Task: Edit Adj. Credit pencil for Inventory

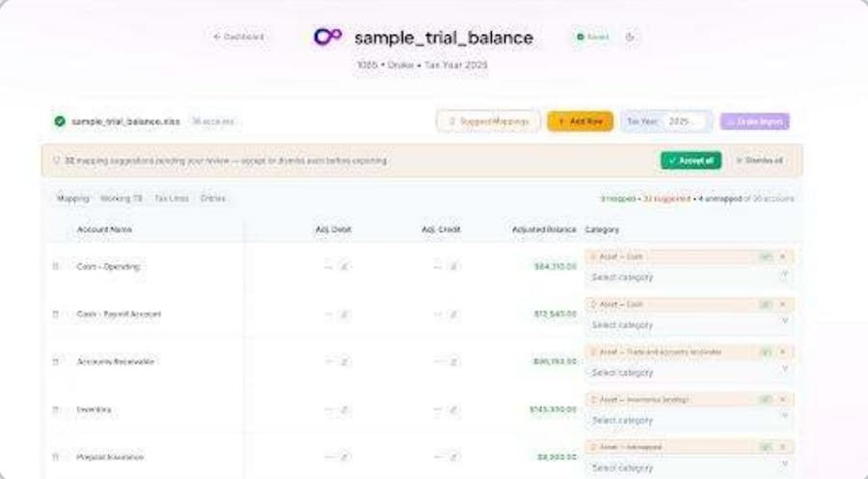Action: pyautogui.click(x=453, y=410)
